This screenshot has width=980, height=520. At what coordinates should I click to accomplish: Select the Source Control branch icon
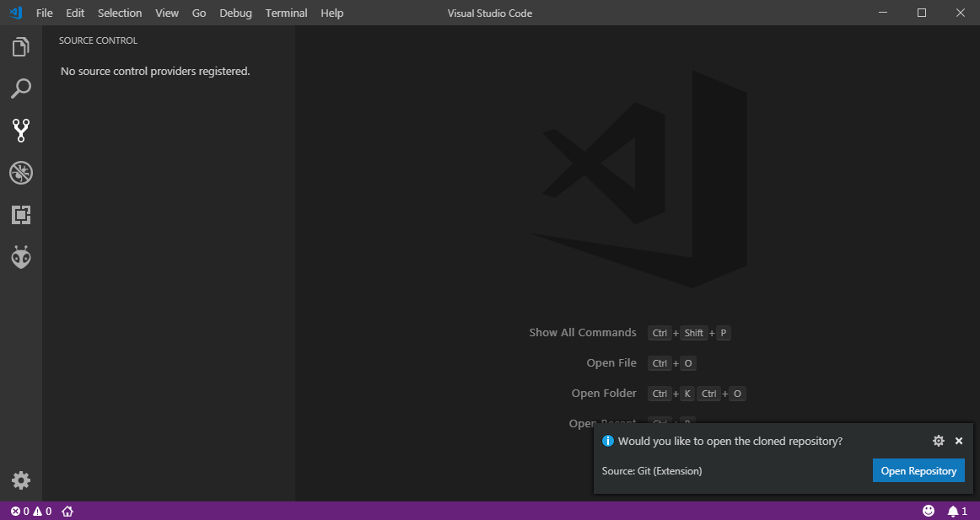coord(20,131)
